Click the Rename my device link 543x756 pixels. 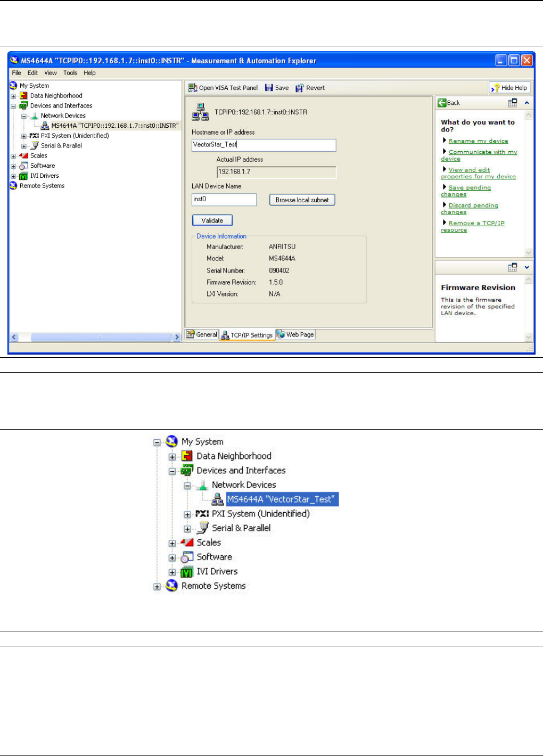478,141
